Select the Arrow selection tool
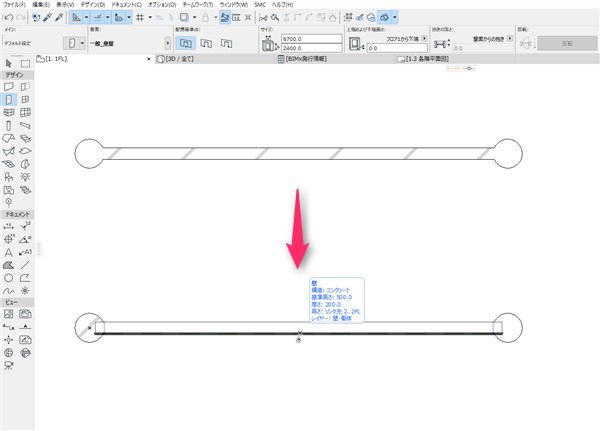This screenshot has width=600, height=431. tap(9, 63)
